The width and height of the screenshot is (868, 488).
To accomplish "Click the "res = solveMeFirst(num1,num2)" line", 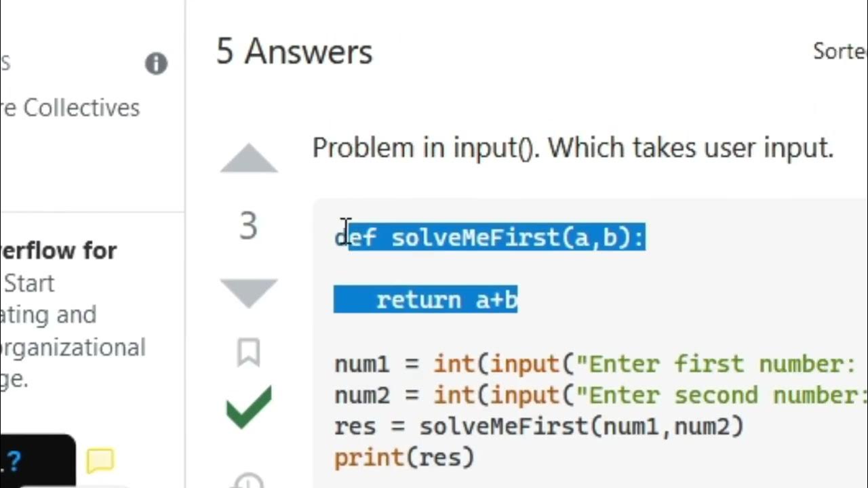I will coord(539,426).
